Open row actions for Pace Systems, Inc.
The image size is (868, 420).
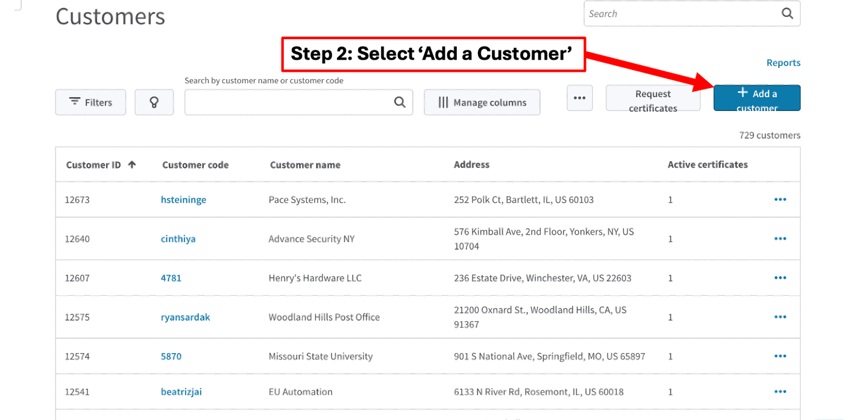(780, 200)
